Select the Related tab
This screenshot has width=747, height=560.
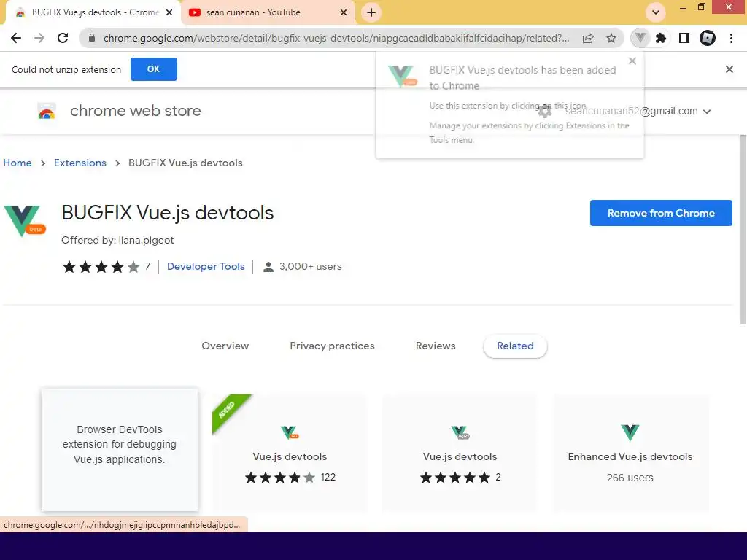tap(515, 346)
